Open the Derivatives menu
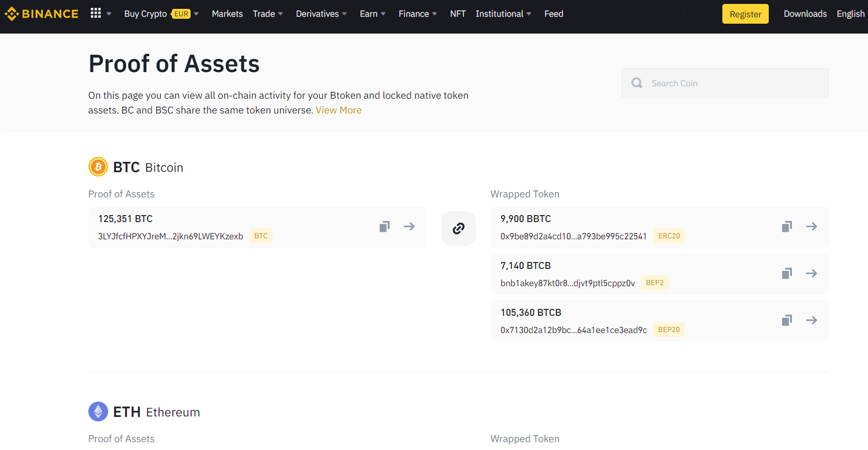 click(x=317, y=14)
